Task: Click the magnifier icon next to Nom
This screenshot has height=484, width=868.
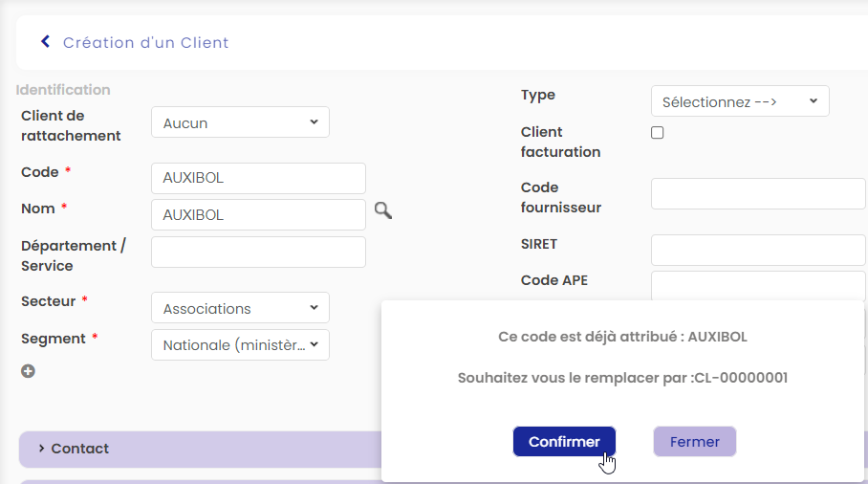Action: [x=382, y=211]
